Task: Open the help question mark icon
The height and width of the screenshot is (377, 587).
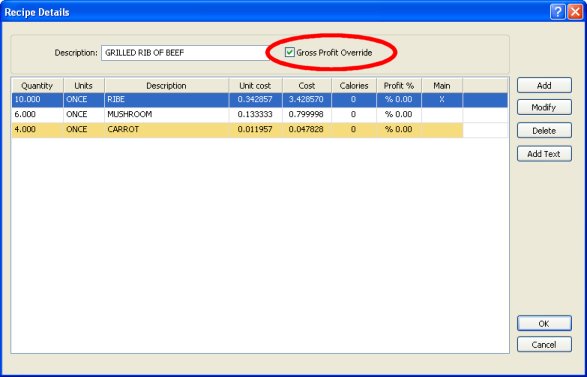Action: point(557,12)
